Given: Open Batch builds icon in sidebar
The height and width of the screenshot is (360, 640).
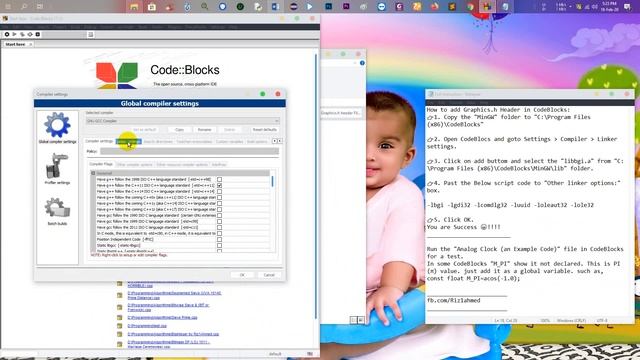Looking at the screenshot, I should (57, 208).
